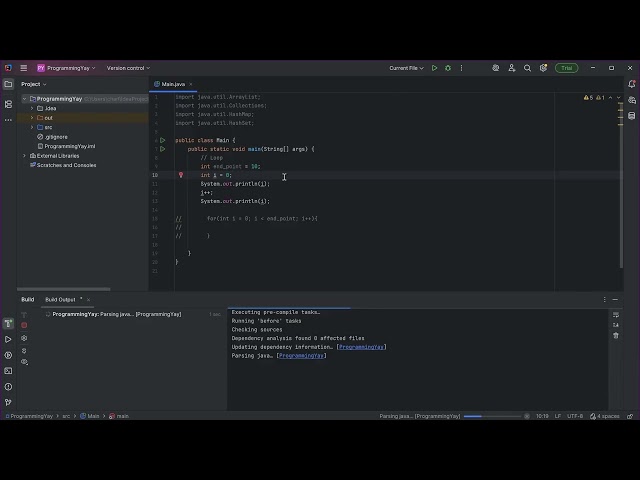This screenshot has width=640, height=480.
Task: Start debugging with the bug icon
Action: [x=448, y=68]
